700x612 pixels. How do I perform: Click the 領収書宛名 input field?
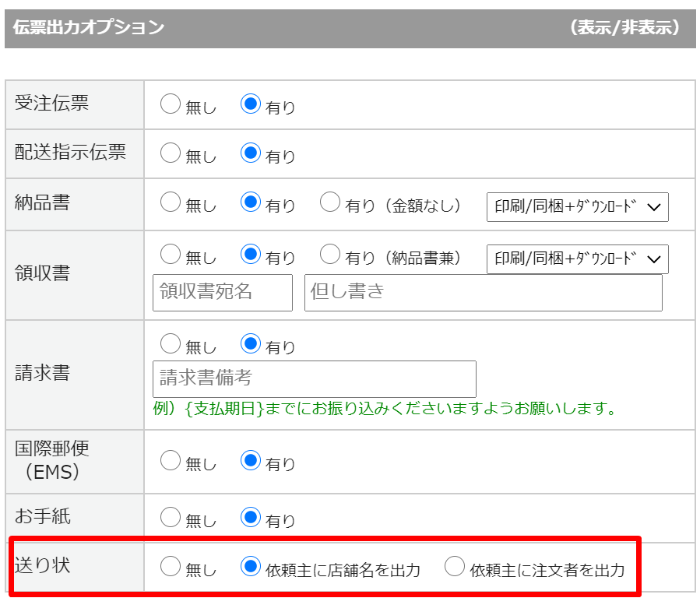tap(222, 292)
